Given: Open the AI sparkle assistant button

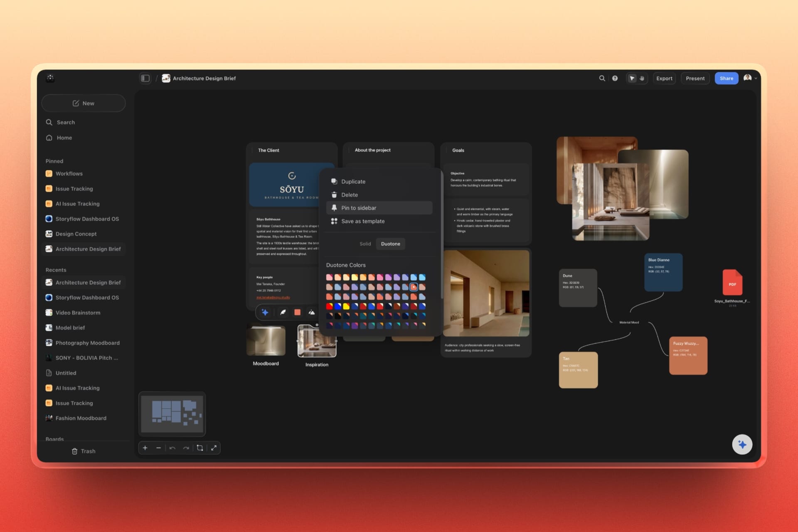Looking at the screenshot, I should tap(742, 445).
